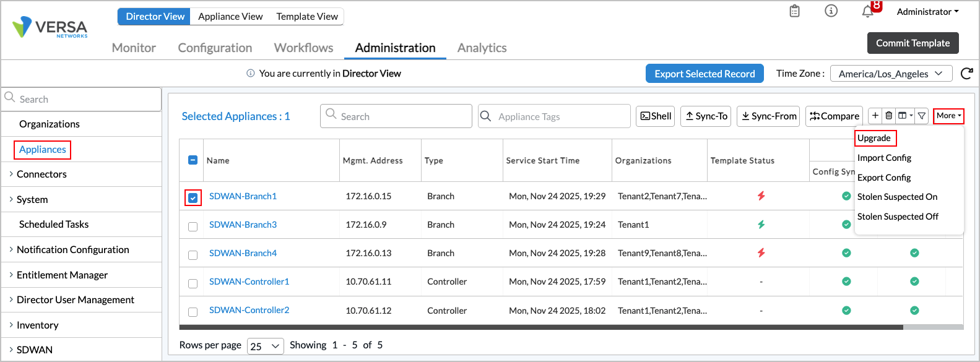Viewport: 980px width, 362px height.
Task: Choose Upgrade from the More menu
Action: [874, 138]
